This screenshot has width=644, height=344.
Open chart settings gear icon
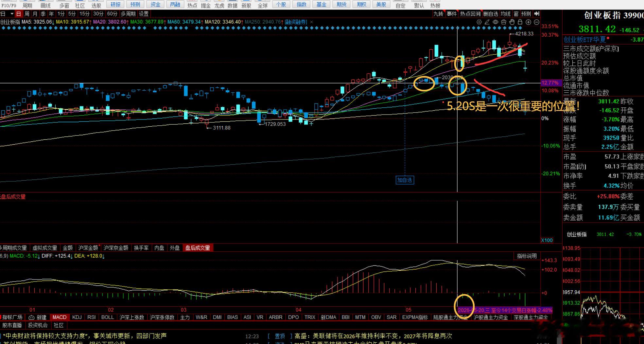click(x=479, y=22)
